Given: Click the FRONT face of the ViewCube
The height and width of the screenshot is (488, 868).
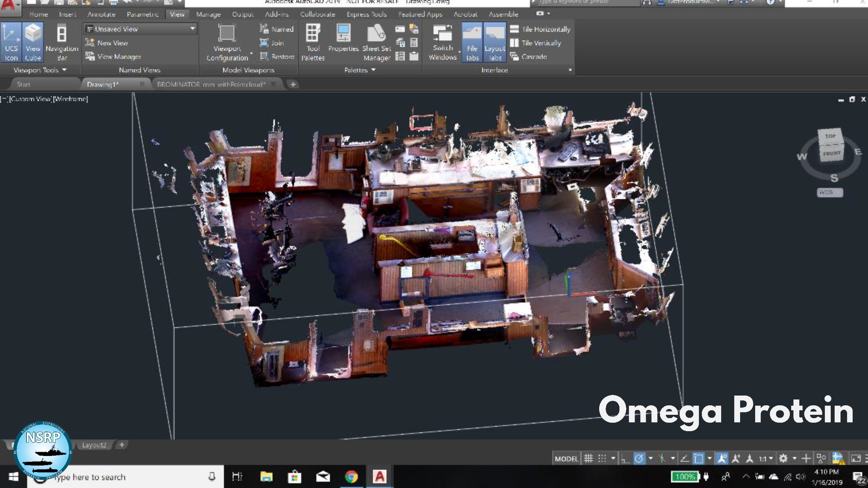Looking at the screenshot, I should pyautogui.click(x=832, y=153).
